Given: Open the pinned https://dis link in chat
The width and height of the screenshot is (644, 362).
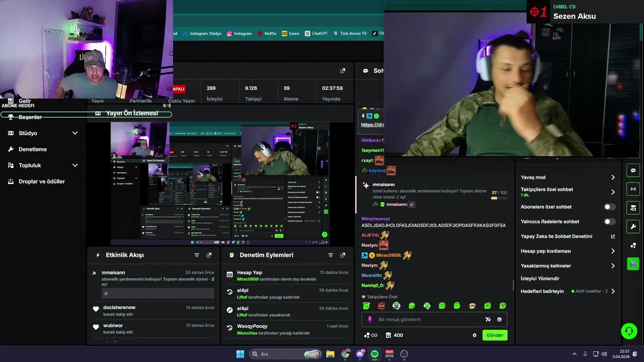Looking at the screenshot, I should (x=373, y=125).
